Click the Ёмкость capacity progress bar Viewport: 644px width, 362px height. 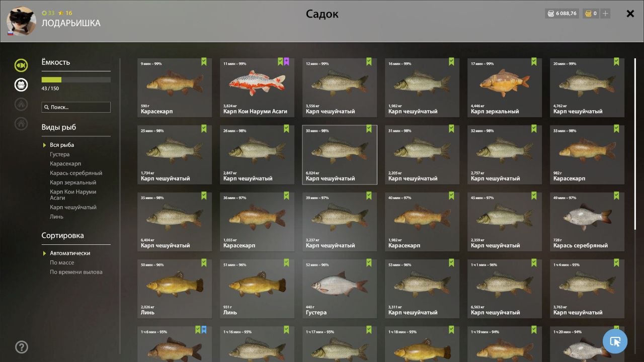click(x=76, y=79)
